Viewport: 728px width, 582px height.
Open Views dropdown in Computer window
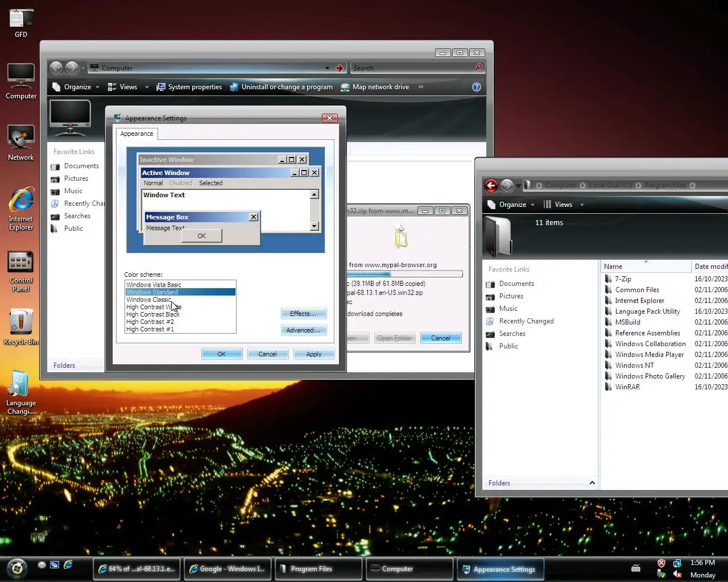(x=128, y=87)
